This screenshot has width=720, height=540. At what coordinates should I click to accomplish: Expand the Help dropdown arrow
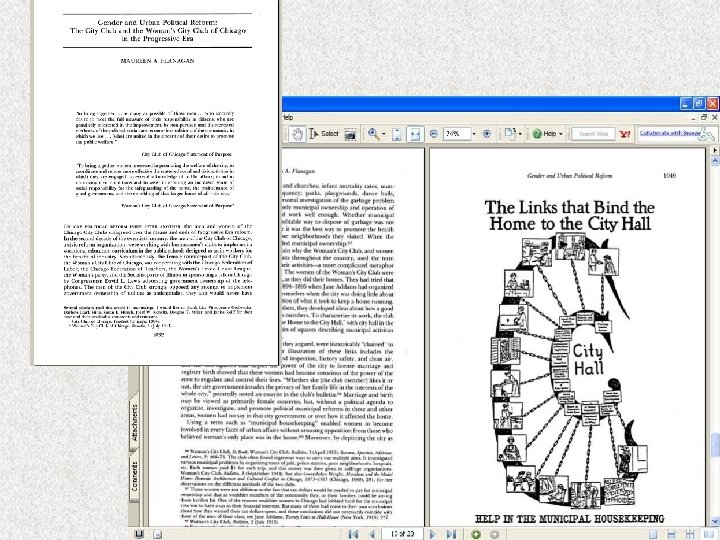[x=561, y=134]
